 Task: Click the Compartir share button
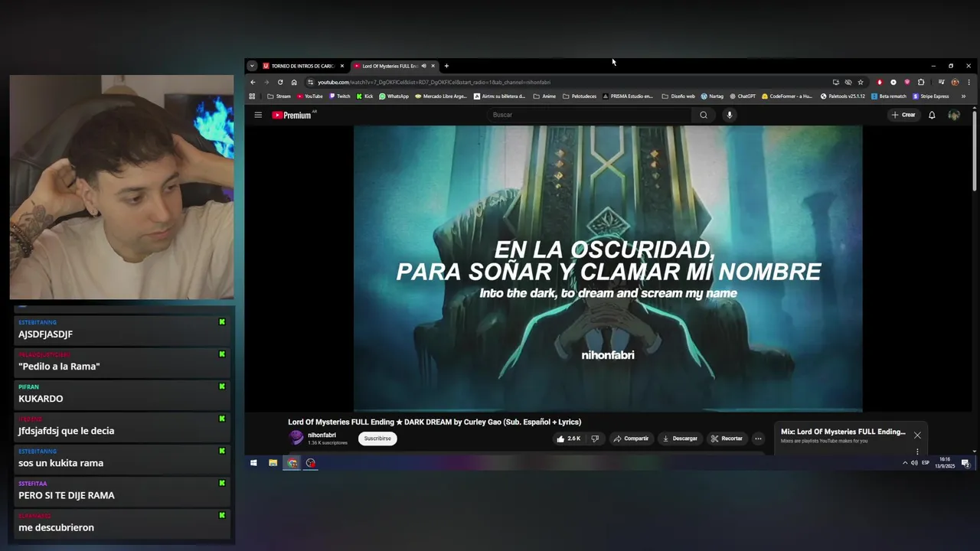(631, 439)
